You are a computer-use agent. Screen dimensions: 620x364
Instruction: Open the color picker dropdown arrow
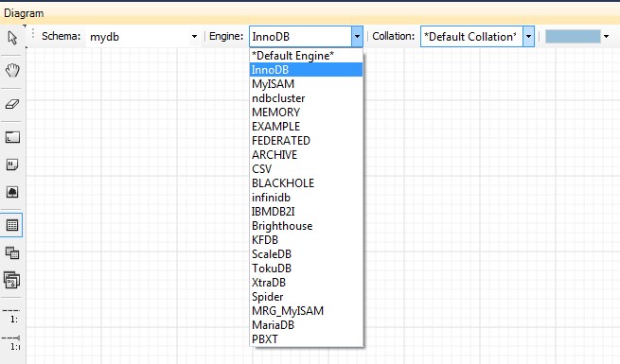pos(606,36)
